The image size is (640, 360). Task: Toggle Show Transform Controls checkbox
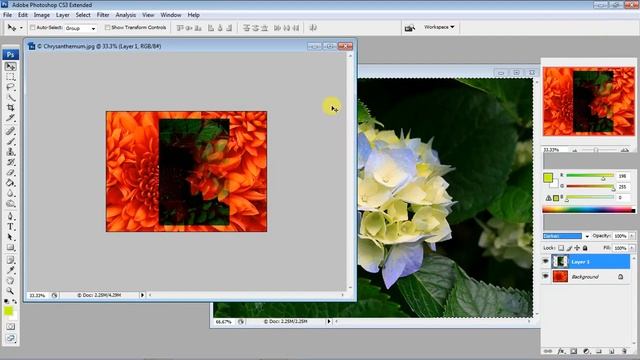[x=107, y=28]
